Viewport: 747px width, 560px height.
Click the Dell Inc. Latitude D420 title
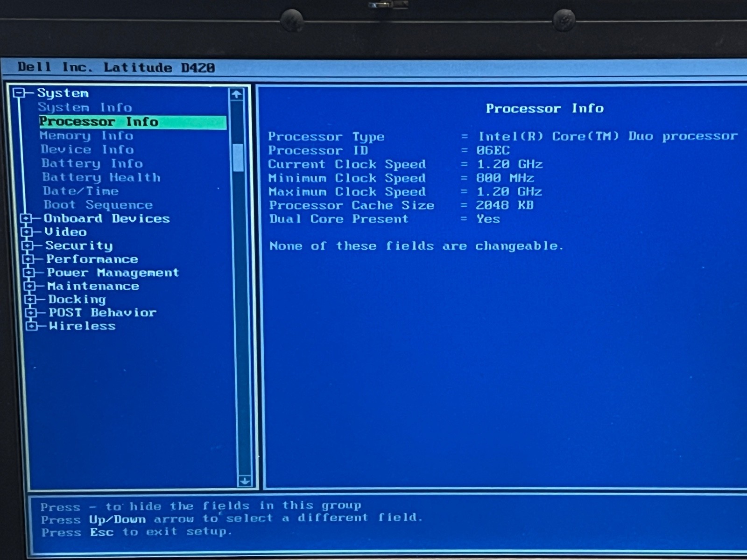click(x=116, y=67)
